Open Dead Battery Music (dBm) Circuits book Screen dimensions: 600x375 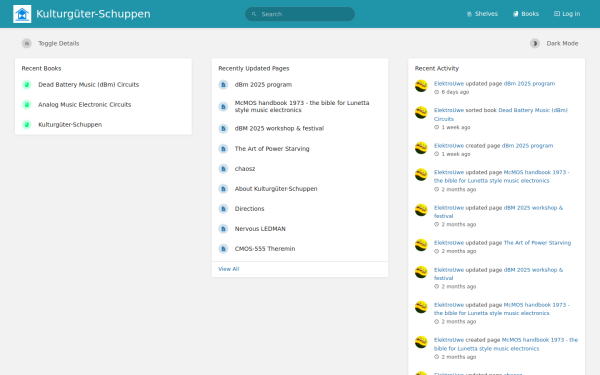tap(88, 85)
